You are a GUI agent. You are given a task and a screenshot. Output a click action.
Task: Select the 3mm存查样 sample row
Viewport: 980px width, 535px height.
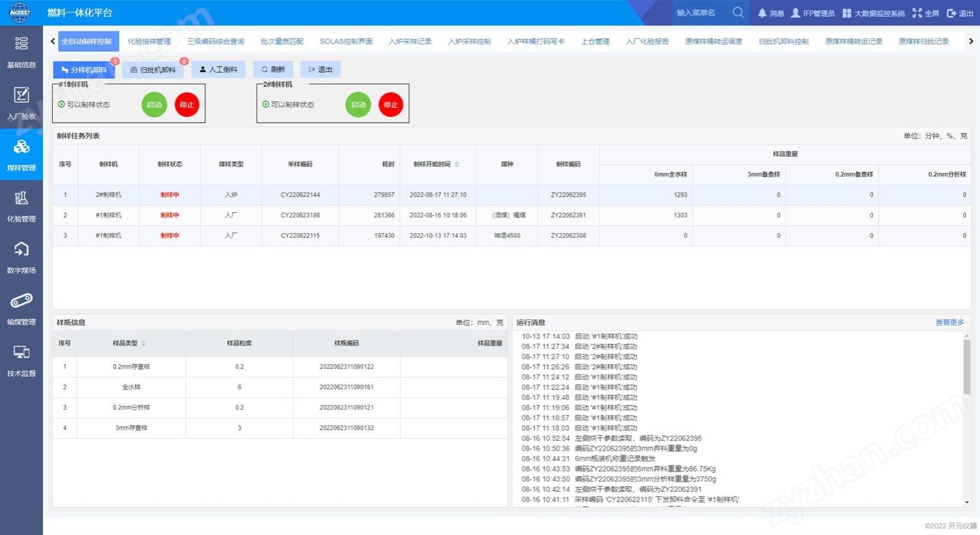[x=280, y=428]
